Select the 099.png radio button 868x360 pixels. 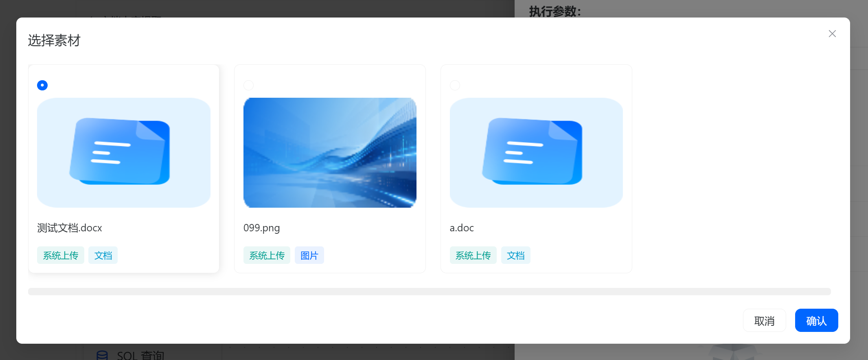click(x=248, y=85)
